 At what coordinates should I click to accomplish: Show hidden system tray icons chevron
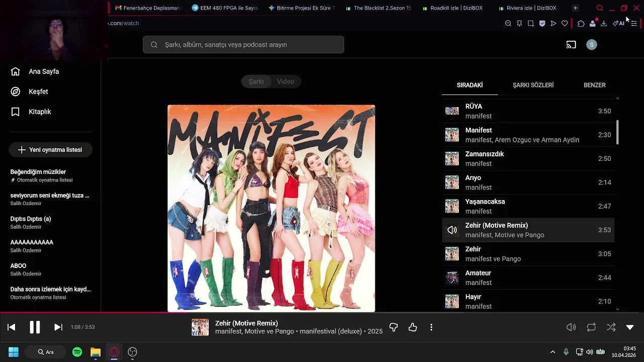click(552, 352)
